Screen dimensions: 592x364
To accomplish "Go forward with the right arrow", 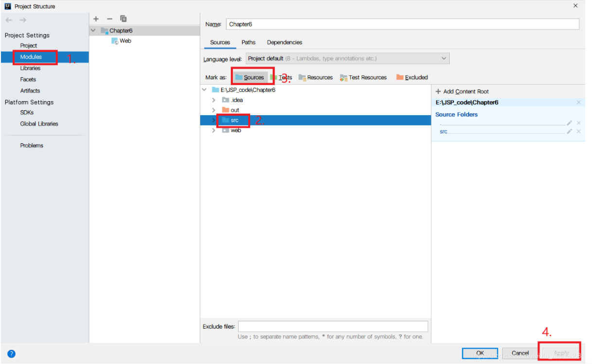I will coord(23,20).
